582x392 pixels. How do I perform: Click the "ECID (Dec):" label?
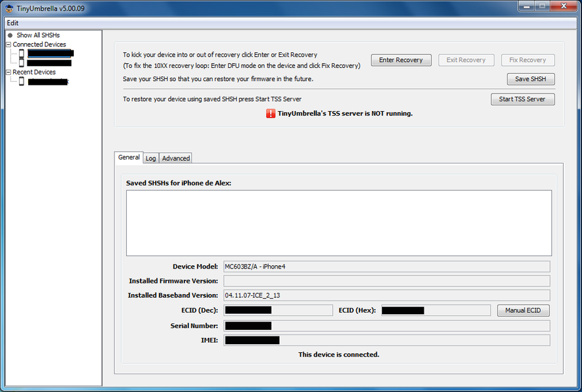point(199,310)
